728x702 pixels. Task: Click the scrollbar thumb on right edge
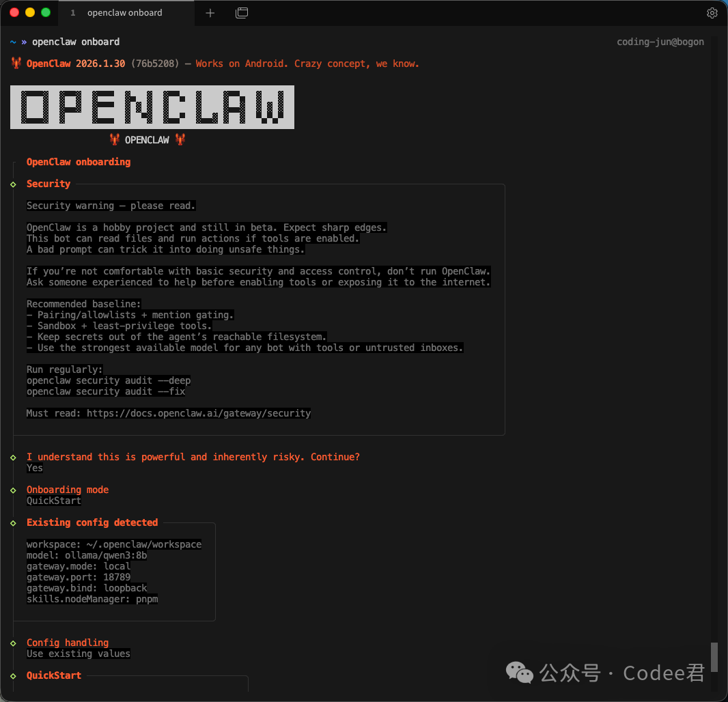pyautogui.click(x=714, y=656)
